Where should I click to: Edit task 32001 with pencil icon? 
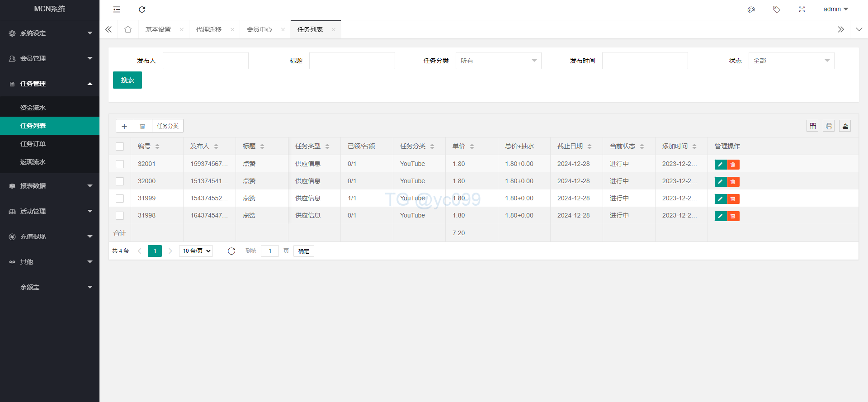[720, 165]
